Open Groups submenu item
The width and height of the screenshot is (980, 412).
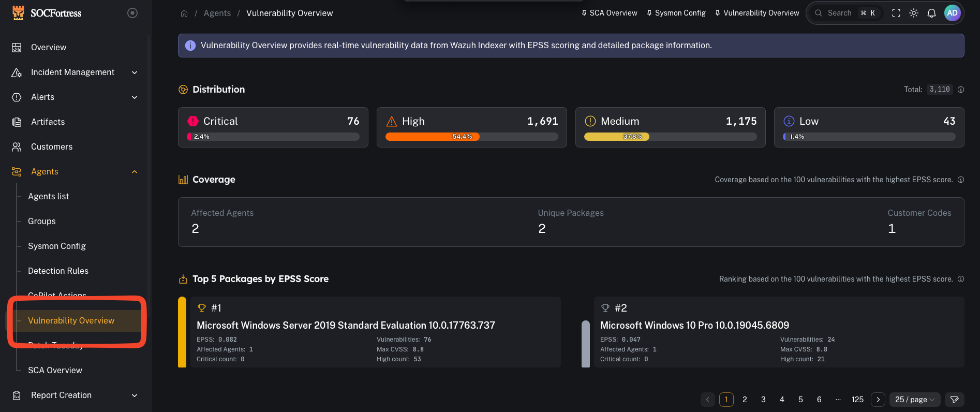(x=42, y=221)
